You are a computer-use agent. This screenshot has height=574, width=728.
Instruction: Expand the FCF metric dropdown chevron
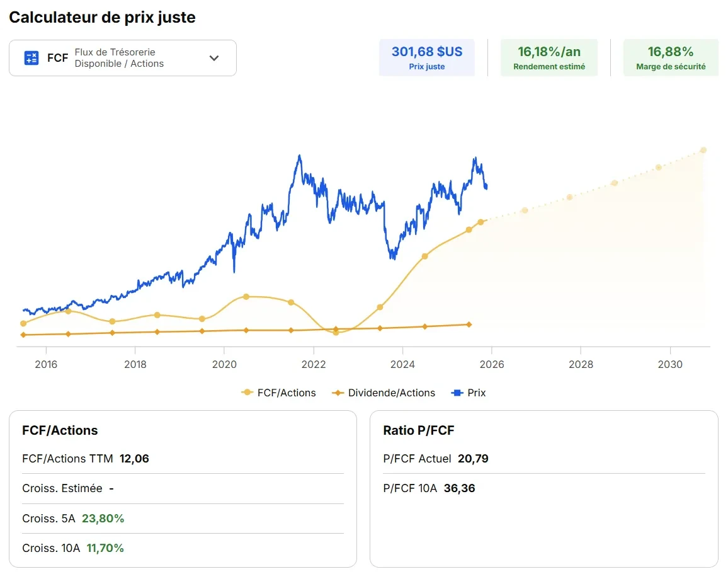tap(214, 58)
